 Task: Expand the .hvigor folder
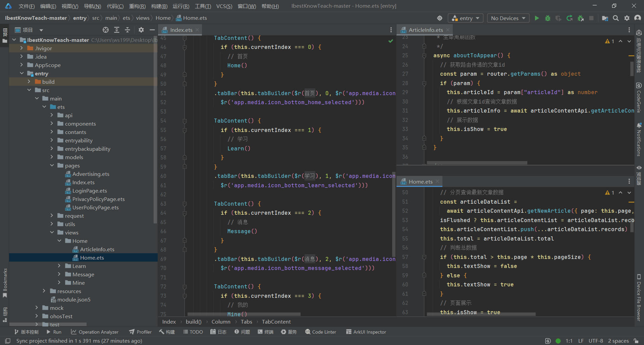point(21,48)
